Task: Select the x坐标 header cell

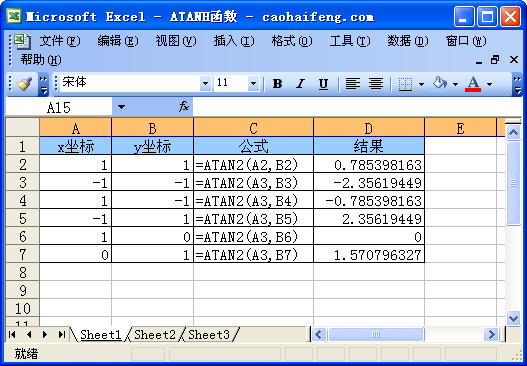Action: click(x=76, y=147)
